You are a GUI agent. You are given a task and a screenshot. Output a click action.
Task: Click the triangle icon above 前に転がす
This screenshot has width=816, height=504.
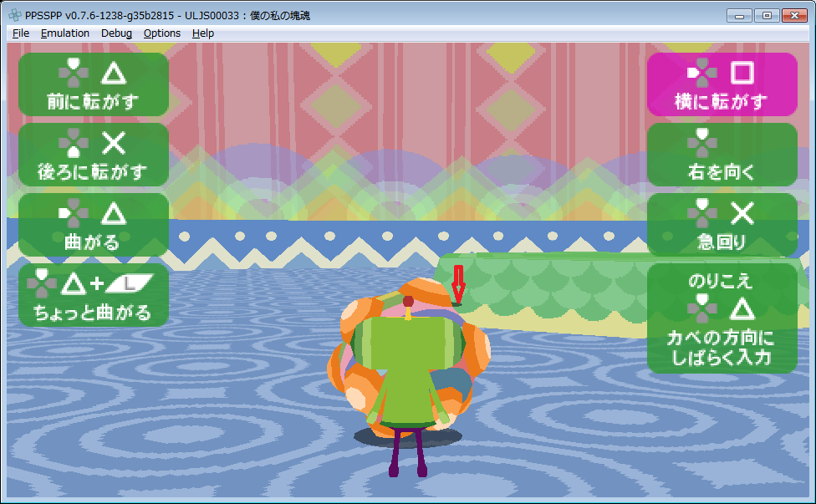114,74
